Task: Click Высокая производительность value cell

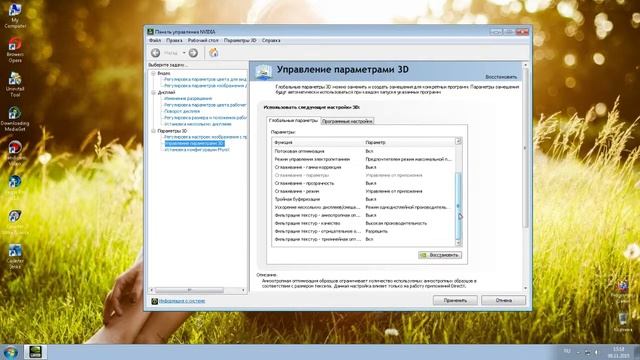Action: click(396, 223)
